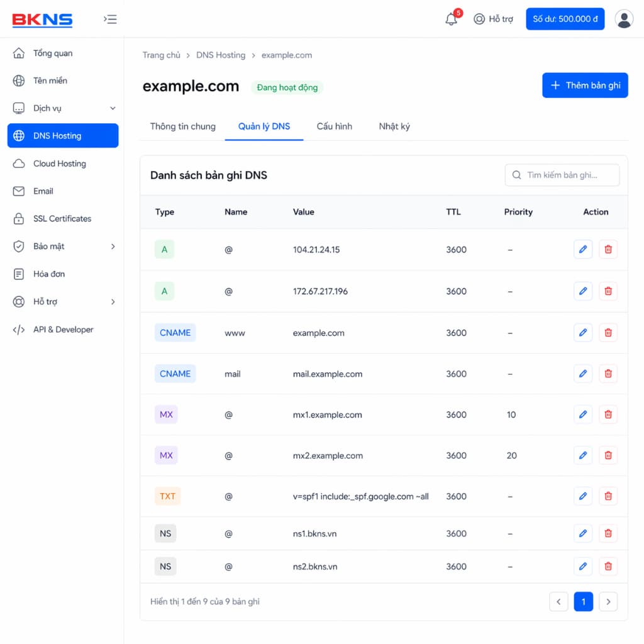Edit the first A record with the pencil icon
The image size is (644, 644).
pos(582,249)
